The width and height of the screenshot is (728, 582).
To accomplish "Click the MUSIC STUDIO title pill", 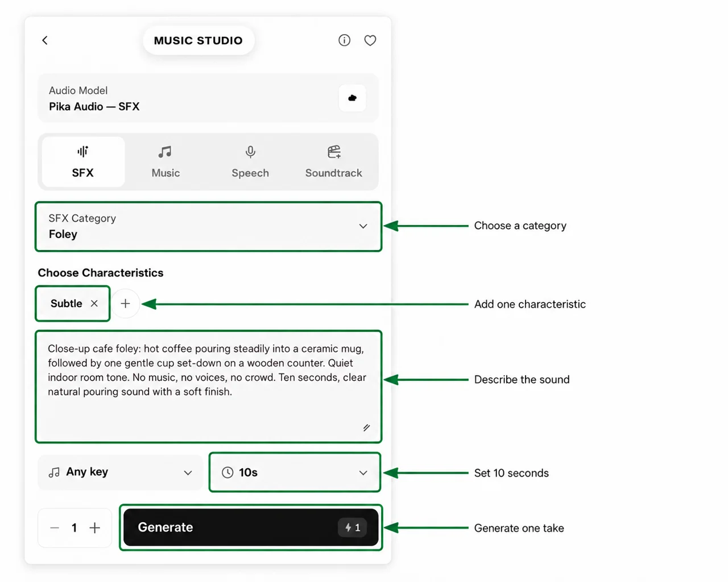I will pyautogui.click(x=198, y=40).
